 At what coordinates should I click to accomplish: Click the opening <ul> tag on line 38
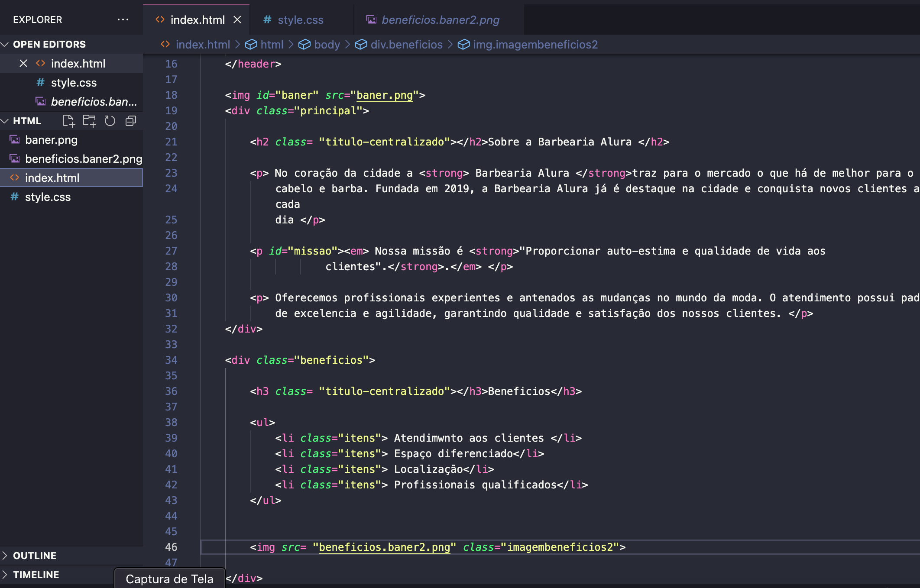(262, 422)
